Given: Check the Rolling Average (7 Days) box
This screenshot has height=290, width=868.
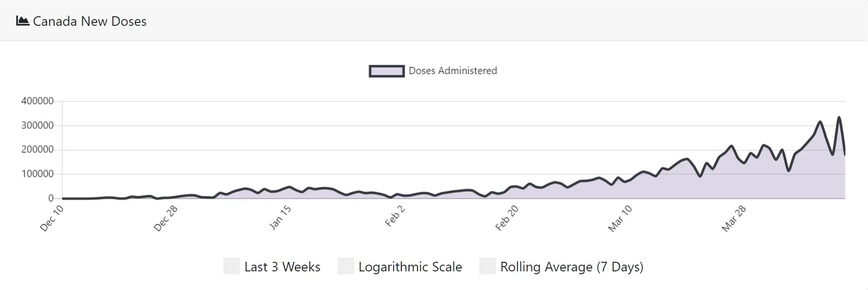Looking at the screenshot, I should coord(487,266).
